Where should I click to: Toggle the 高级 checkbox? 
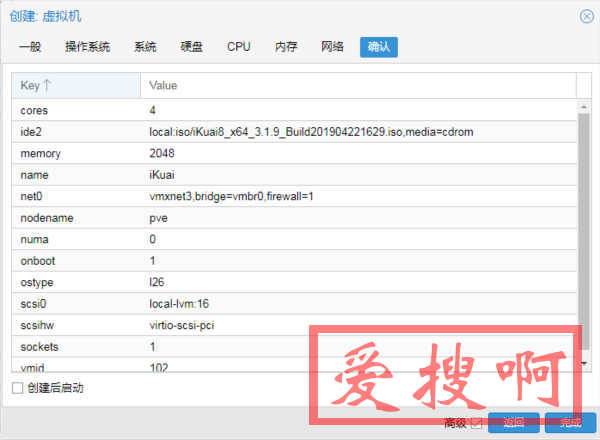click(x=477, y=423)
